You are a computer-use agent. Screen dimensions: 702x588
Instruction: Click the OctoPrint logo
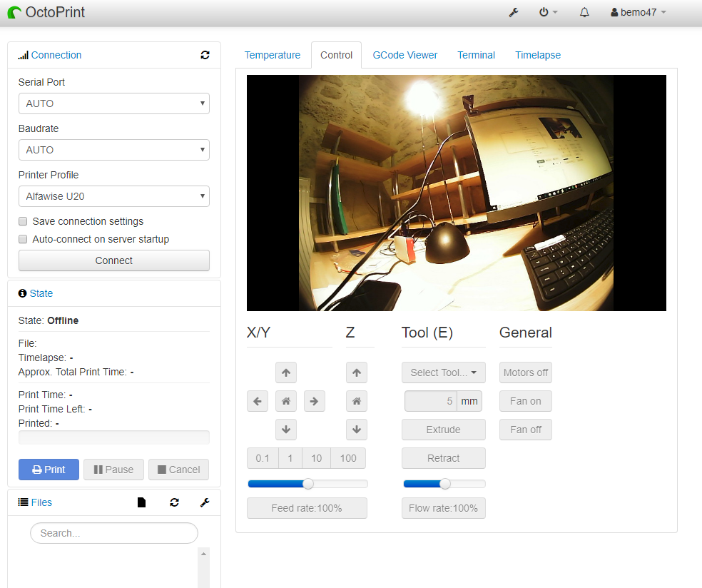point(46,13)
